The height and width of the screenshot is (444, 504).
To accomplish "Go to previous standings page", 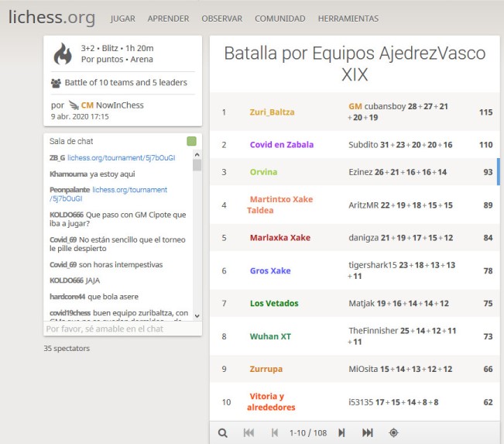I will tap(274, 432).
